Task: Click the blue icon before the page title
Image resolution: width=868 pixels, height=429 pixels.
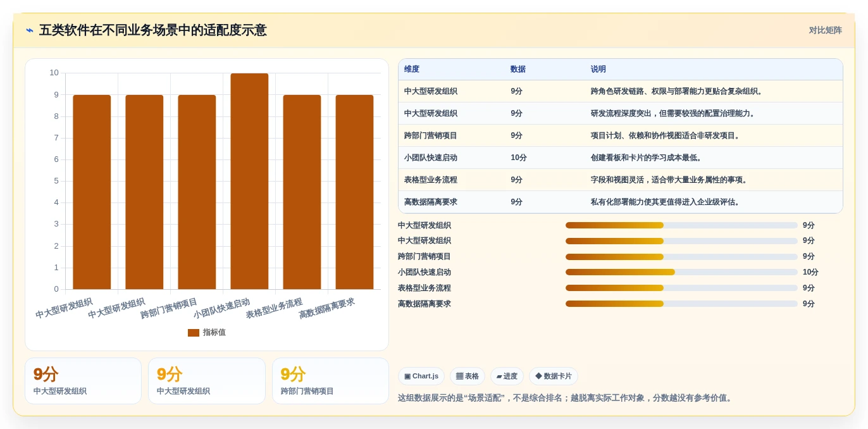Action: coord(30,30)
